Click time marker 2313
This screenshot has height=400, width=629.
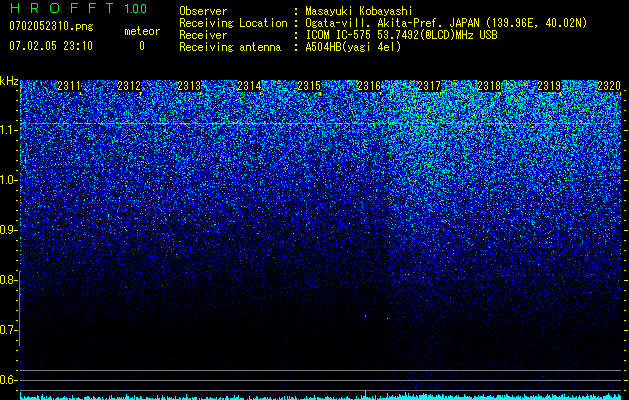click(x=189, y=86)
